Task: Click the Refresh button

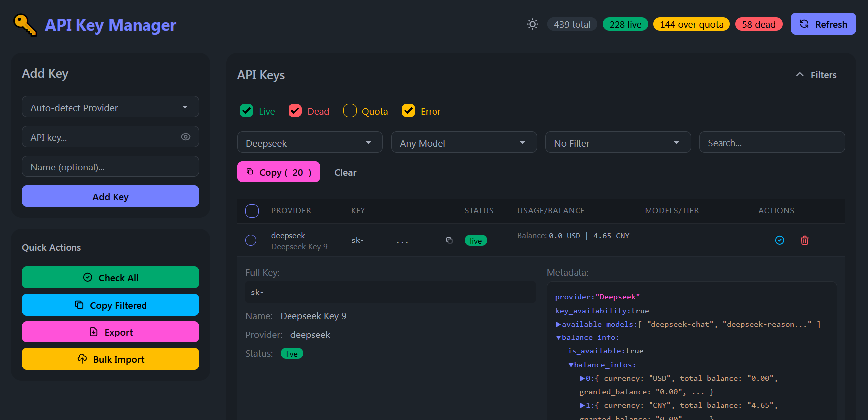Action: (823, 24)
